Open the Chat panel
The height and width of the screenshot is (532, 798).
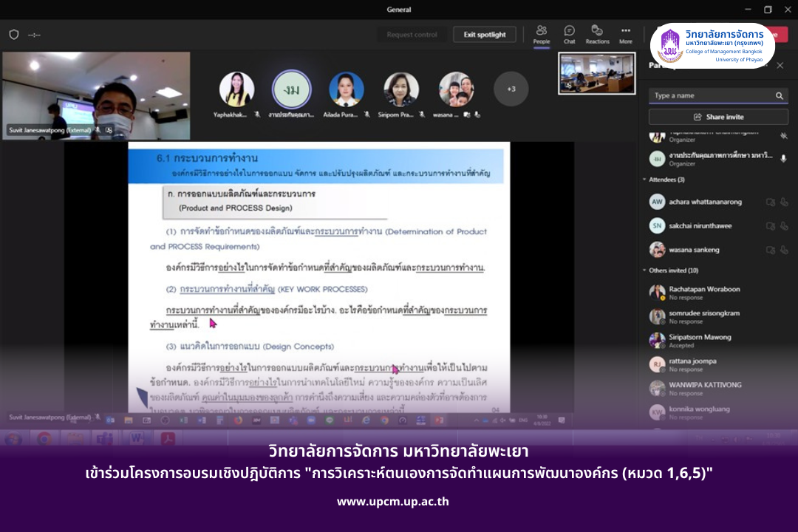click(x=570, y=35)
